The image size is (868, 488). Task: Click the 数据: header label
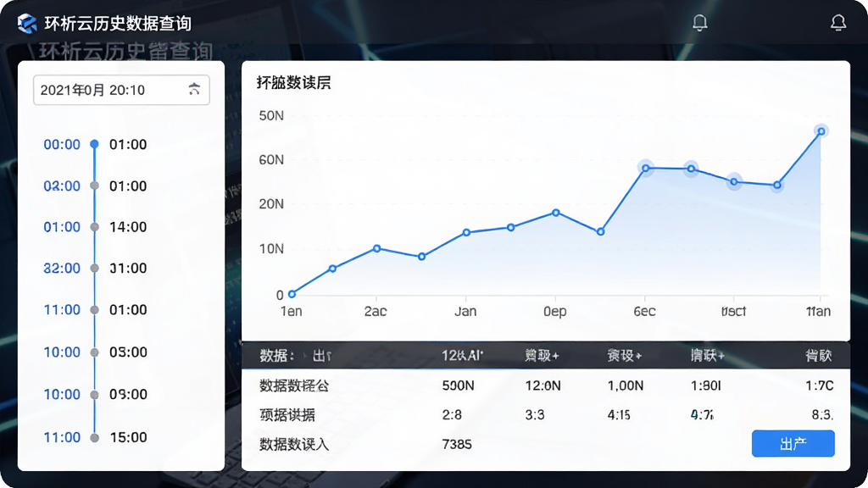[277, 355]
